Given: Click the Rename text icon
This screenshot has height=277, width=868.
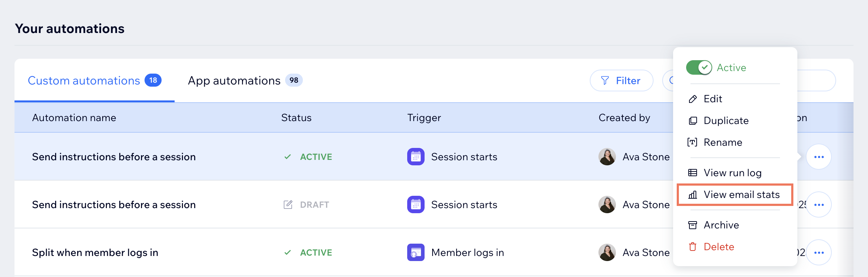Looking at the screenshot, I should click(692, 142).
